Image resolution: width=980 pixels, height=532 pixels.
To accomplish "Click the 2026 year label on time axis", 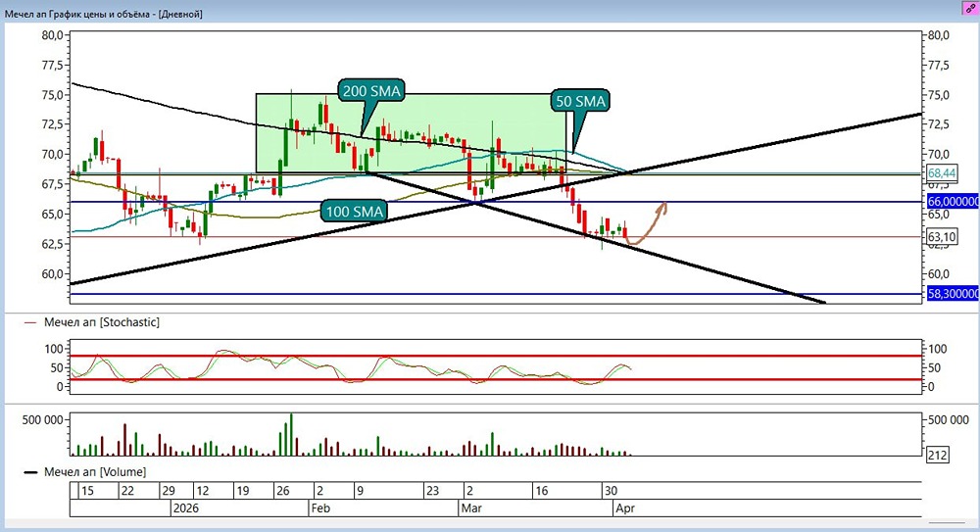I will (x=186, y=508).
